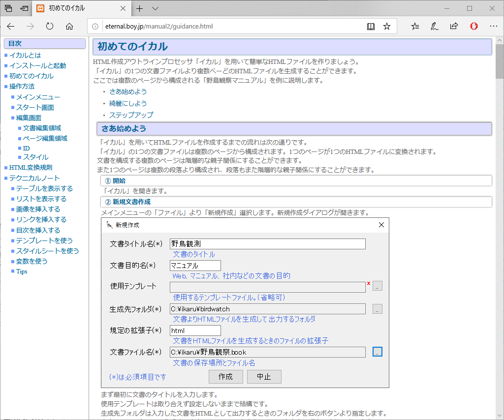
Task: Add page to favorites star icon
Action: (x=387, y=26)
